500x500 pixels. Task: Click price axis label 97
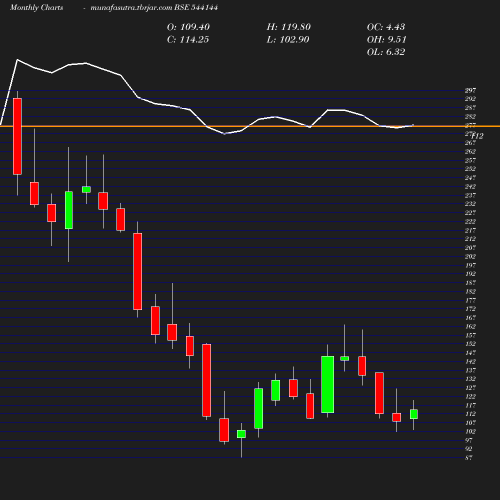coord(469,440)
